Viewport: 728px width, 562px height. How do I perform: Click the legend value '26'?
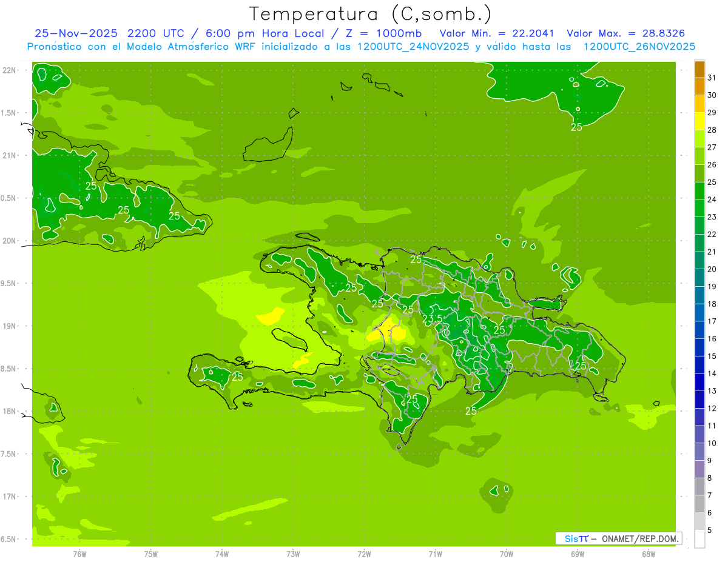[x=712, y=165]
